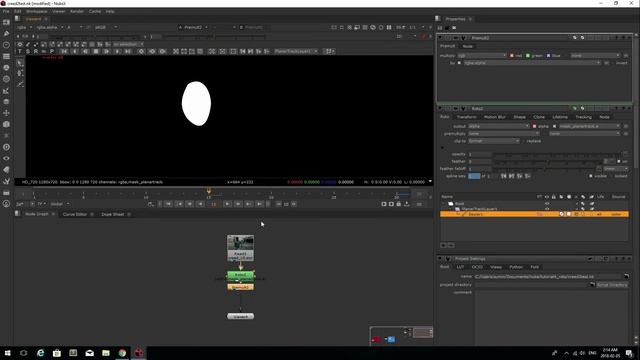Play the viewer backward
The image size is (640, 360).
pos(200,204)
